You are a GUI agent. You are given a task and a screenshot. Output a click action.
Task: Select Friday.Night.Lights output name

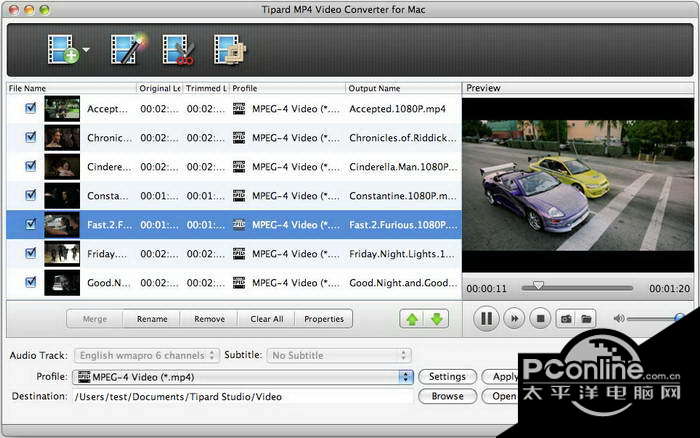402,254
